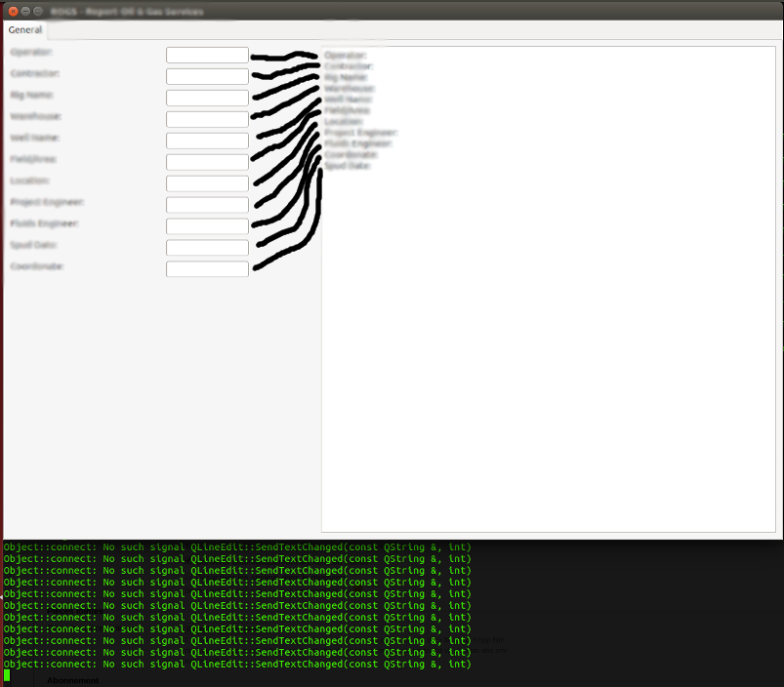Click the Contractor input field

tap(207, 76)
